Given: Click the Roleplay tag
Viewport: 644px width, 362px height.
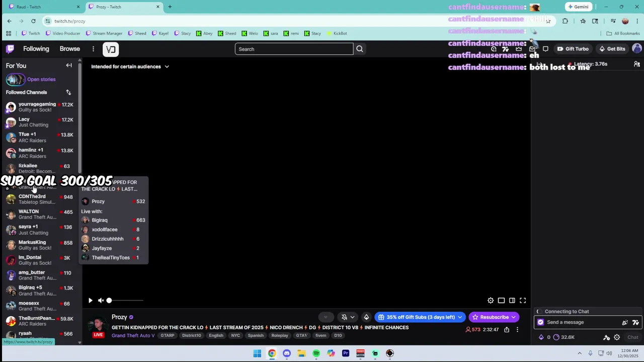Looking at the screenshot, I should coord(280,335).
